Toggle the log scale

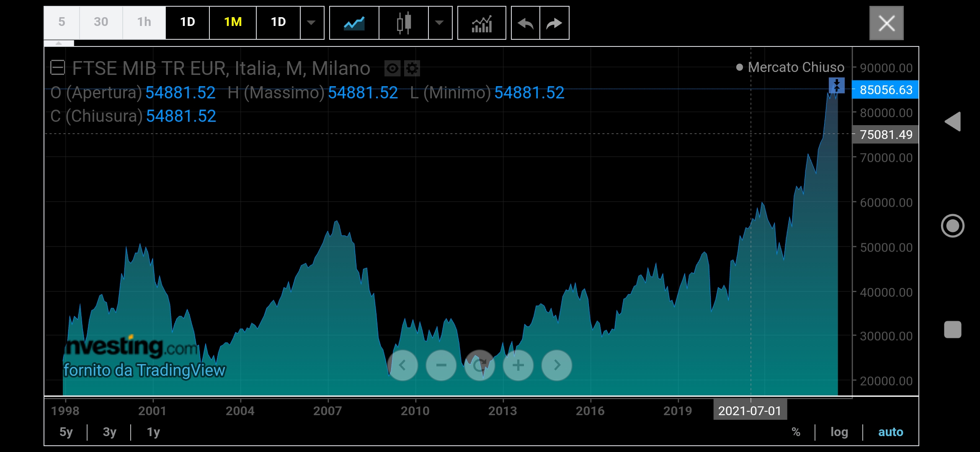[x=839, y=432]
